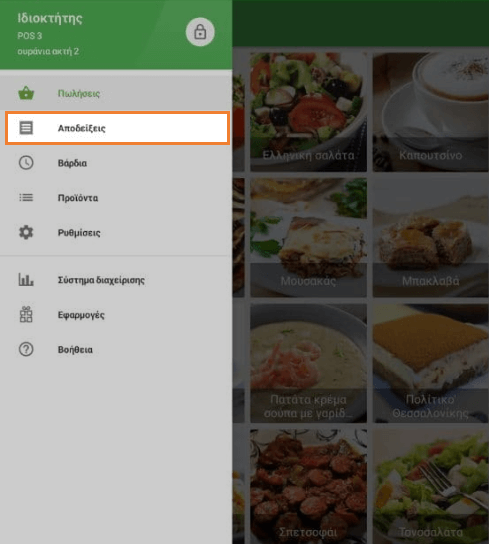The height and width of the screenshot is (544, 489).
Task: Select the Καπουτσίνο product tile
Action: pos(431,112)
